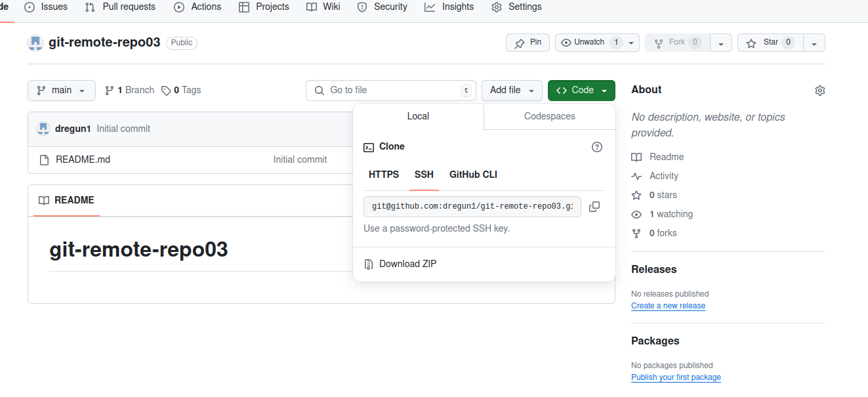This screenshot has width=868, height=397.
Task: Open the Activity link in About
Action: coord(655,176)
